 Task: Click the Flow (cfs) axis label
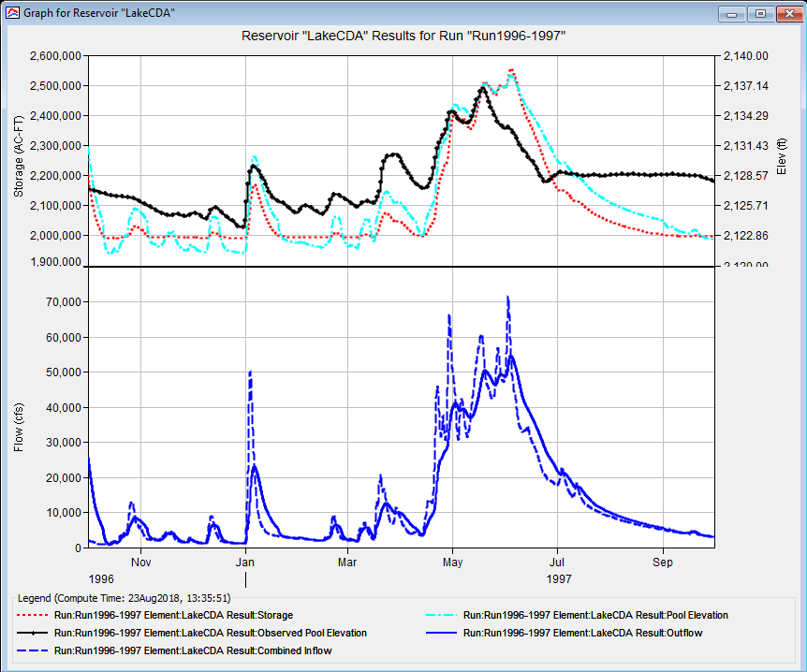click(x=19, y=427)
